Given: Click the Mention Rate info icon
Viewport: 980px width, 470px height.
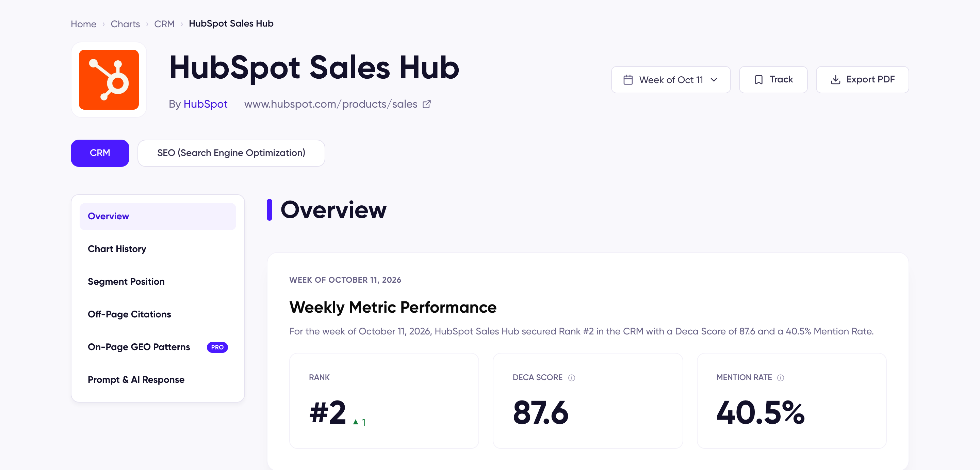Looking at the screenshot, I should [781, 377].
